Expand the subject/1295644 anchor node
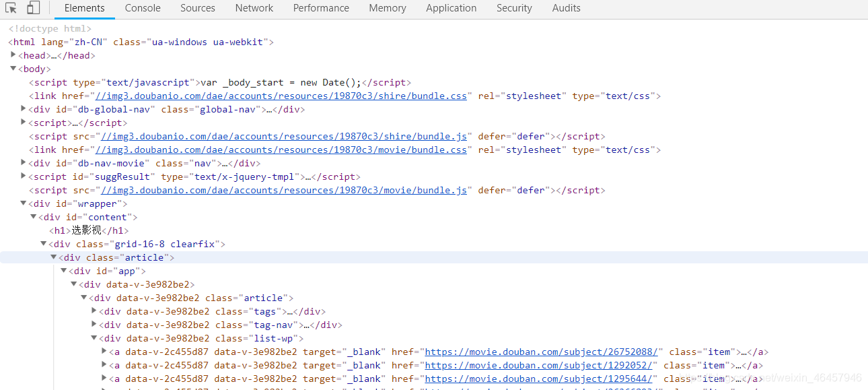 pyautogui.click(x=104, y=379)
